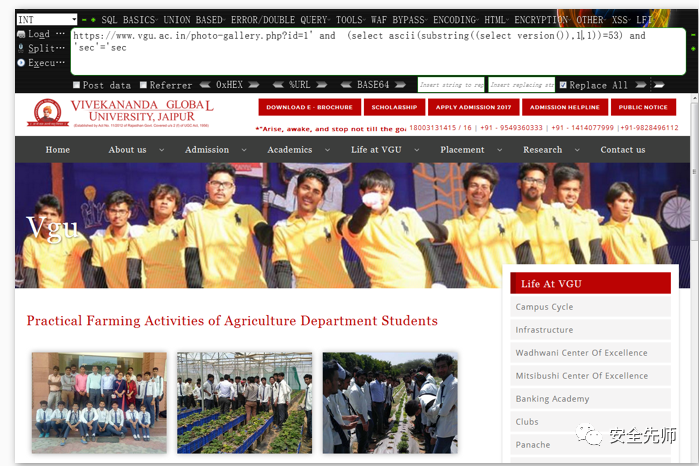The height and width of the screenshot is (466, 699).
Task: Open the Banking Academy sidebar link
Action: tap(590, 399)
